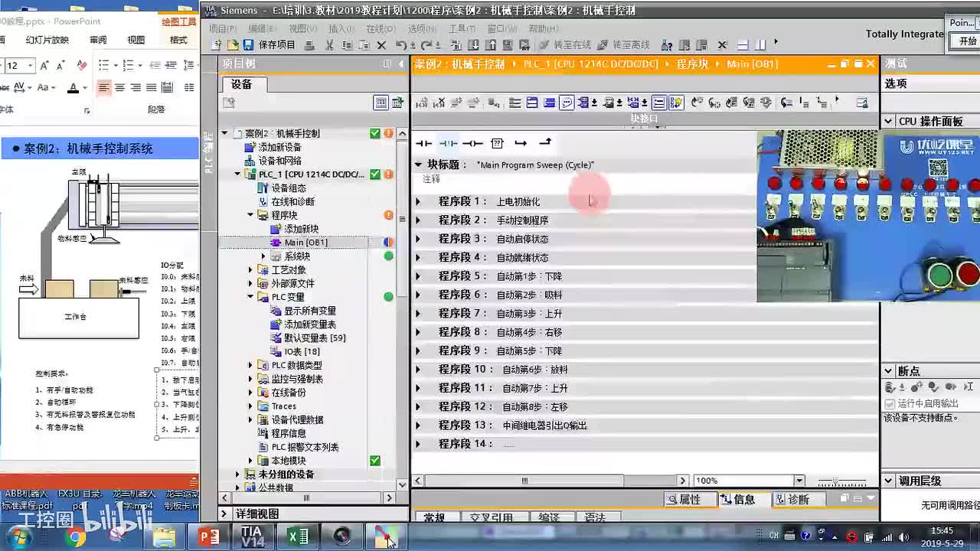Click 转至离线 button
The height and width of the screenshot is (551, 980).
(x=622, y=45)
